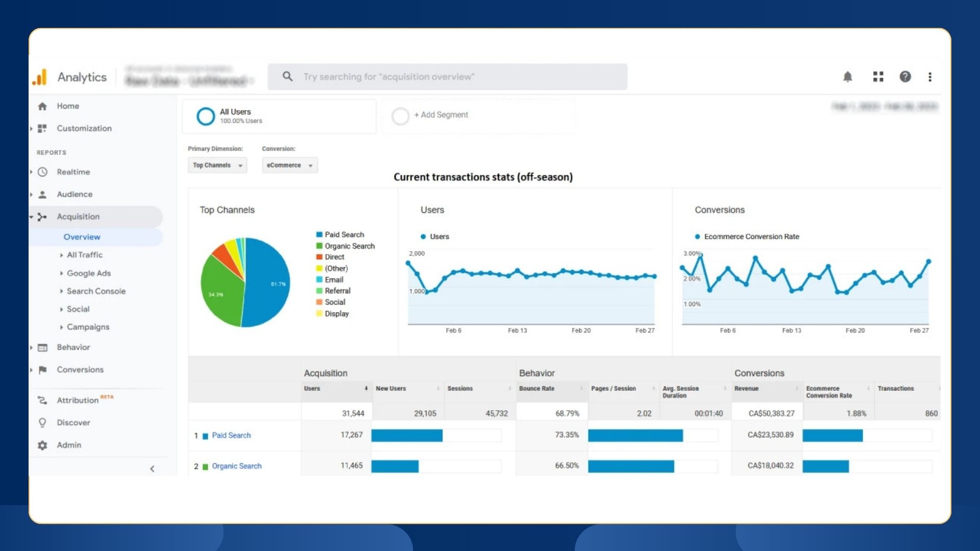Click the search magnifier icon
The image size is (980, 551).
tap(288, 77)
